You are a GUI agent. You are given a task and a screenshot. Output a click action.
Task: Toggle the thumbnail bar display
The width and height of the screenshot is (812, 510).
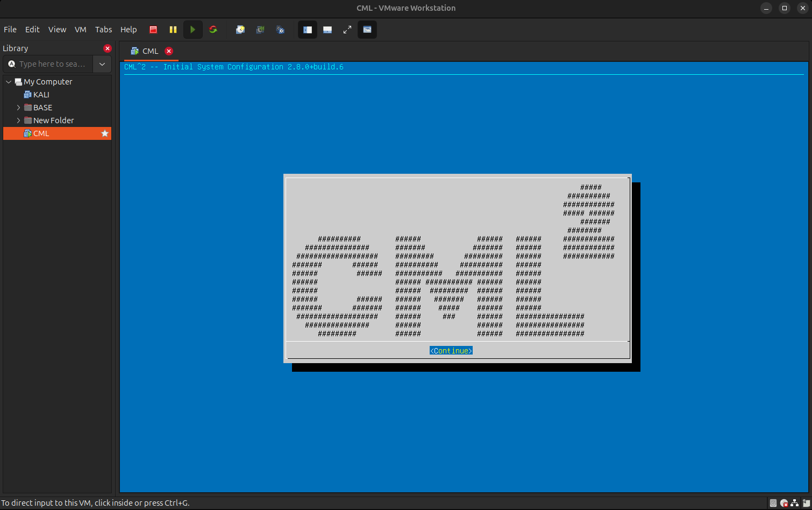coord(327,30)
